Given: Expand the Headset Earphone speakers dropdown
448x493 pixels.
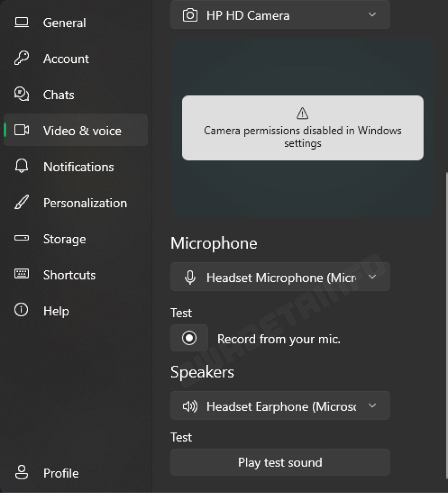Looking at the screenshot, I should [280, 406].
